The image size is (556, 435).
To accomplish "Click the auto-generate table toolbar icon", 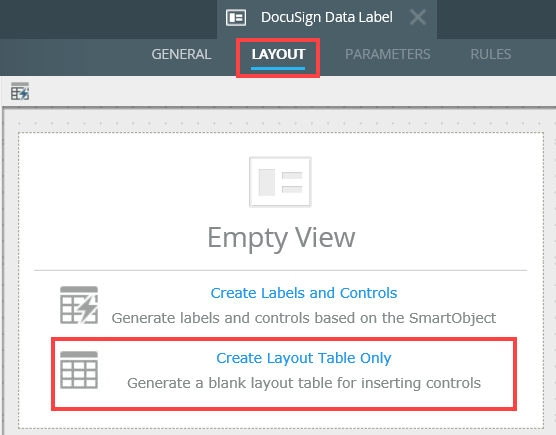I will click(20, 91).
